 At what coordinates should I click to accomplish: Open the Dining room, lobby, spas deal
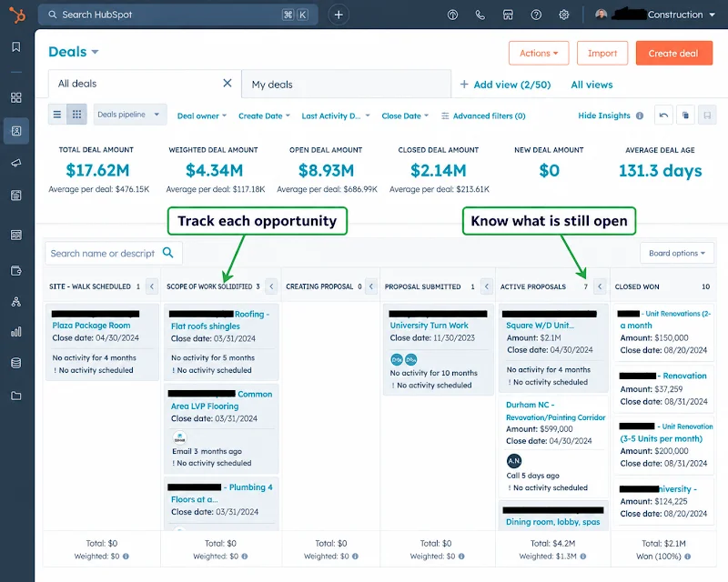pyautogui.click(x=552, y=522)
